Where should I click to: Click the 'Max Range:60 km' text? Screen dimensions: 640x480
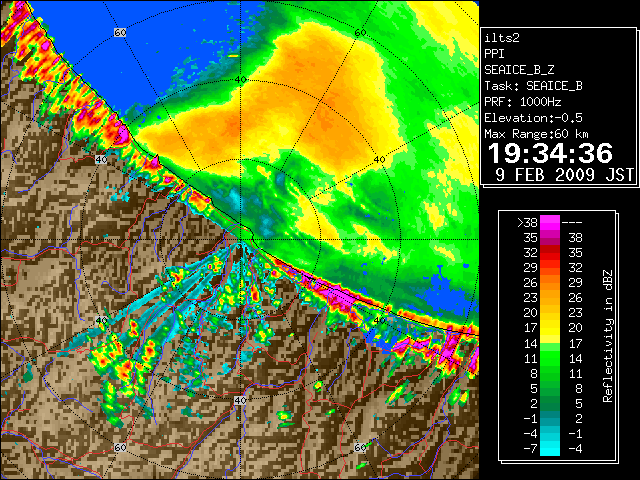[x=536, y=134]
